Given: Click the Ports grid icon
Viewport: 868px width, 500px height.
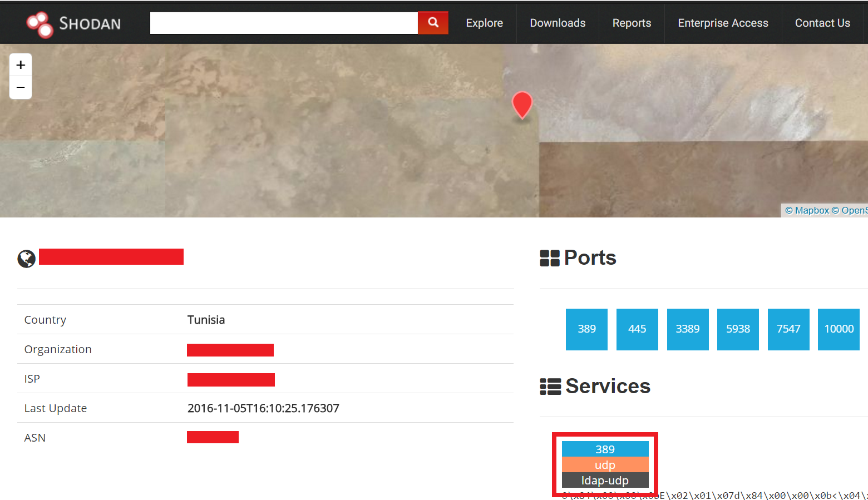Looking at the screenshot, I should pos(550,258).
